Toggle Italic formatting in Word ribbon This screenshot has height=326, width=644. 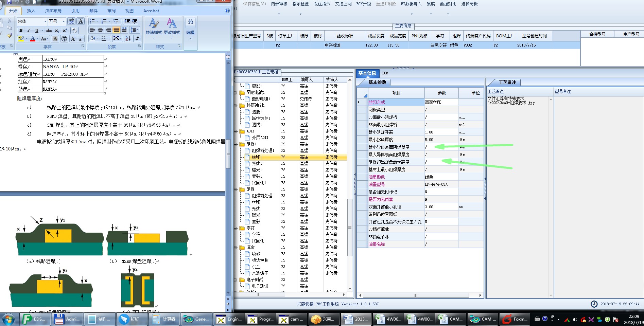pos(29,31)
